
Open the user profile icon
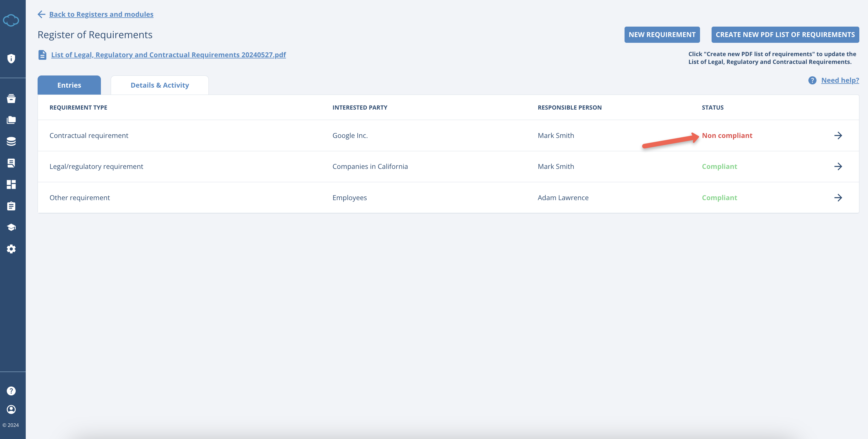pos(11,409)
